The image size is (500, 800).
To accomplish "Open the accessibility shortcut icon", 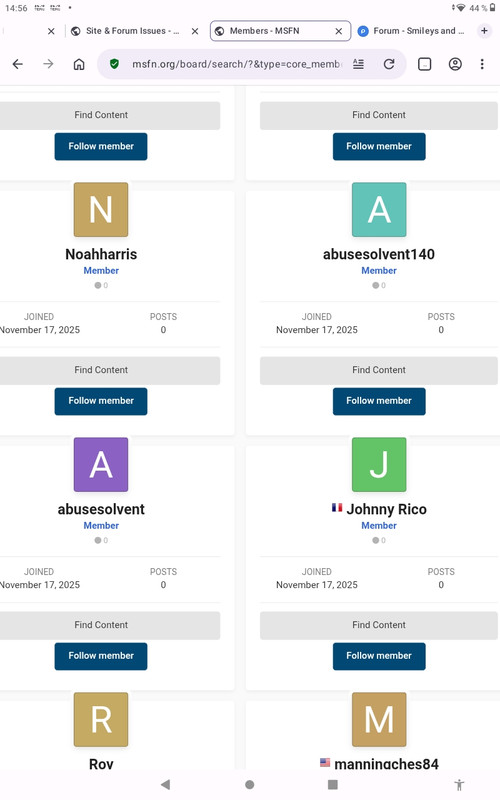I will [459, 785].
